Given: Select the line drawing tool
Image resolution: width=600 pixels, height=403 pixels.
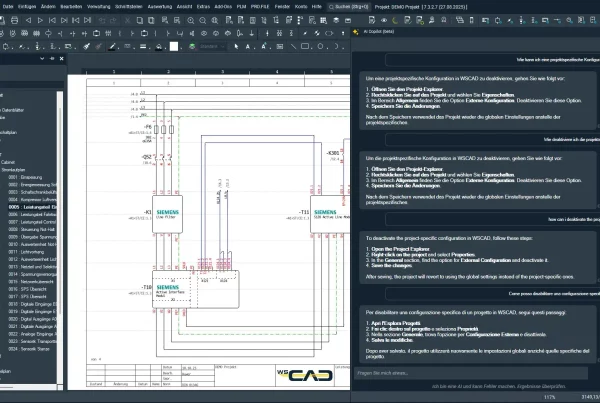Looking at the screenshot, I should (293, 46).
